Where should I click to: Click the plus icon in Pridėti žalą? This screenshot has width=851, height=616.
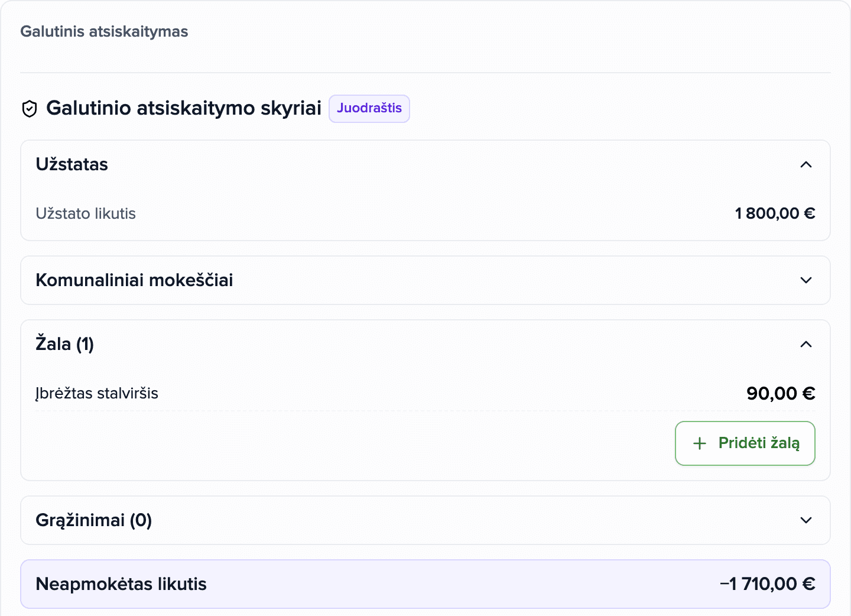[x=700, y=443]
